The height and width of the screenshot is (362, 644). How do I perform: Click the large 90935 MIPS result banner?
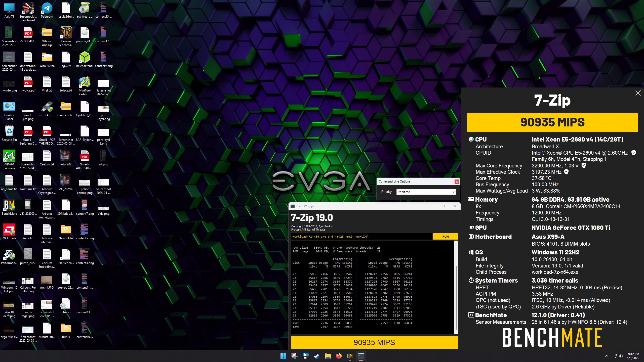pos(552,122)
